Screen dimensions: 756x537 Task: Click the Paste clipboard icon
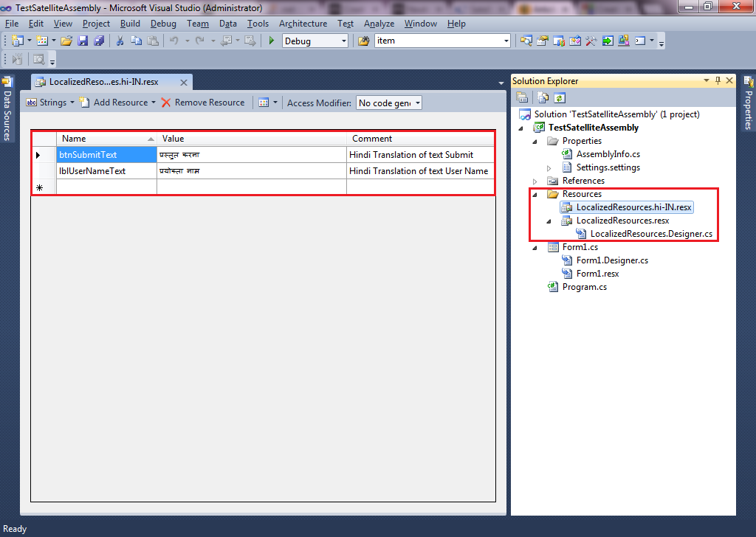[153, 41]
